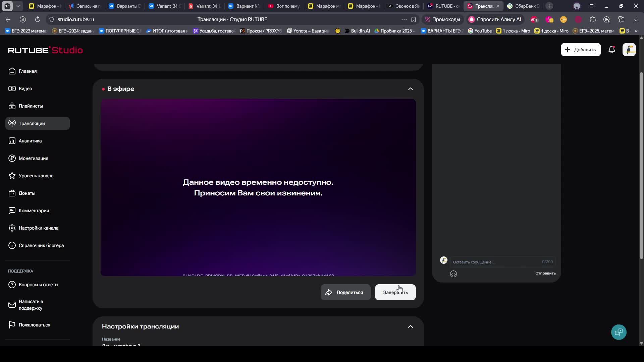Open Донаты section
The height and width of the screenshot is (362, 644).
(x=38, y=193)
